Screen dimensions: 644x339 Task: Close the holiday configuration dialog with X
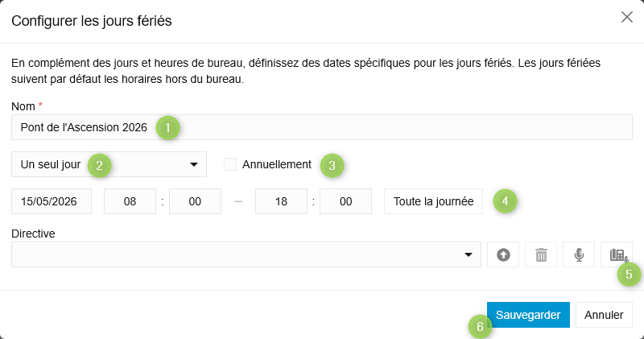625,18
